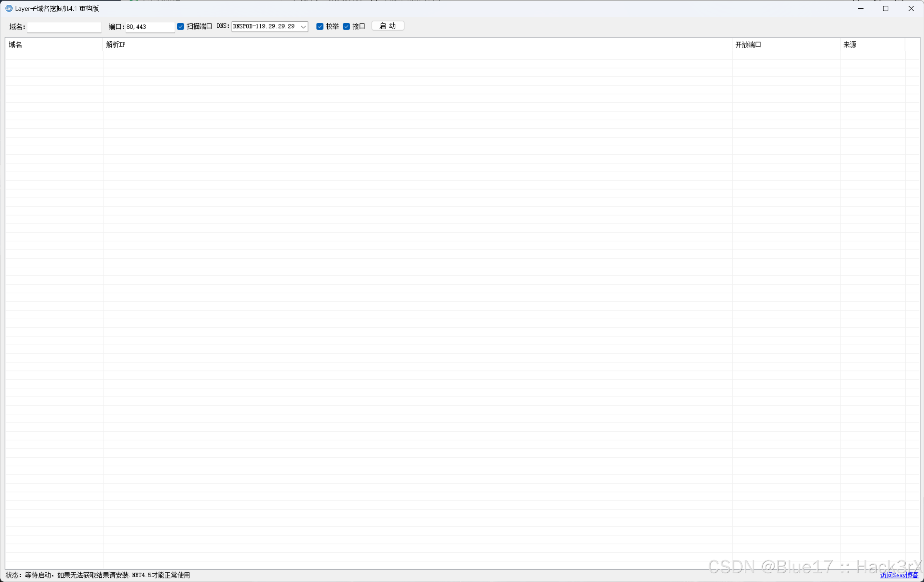Toggle the 接口 checkbox off

point(346,27)
